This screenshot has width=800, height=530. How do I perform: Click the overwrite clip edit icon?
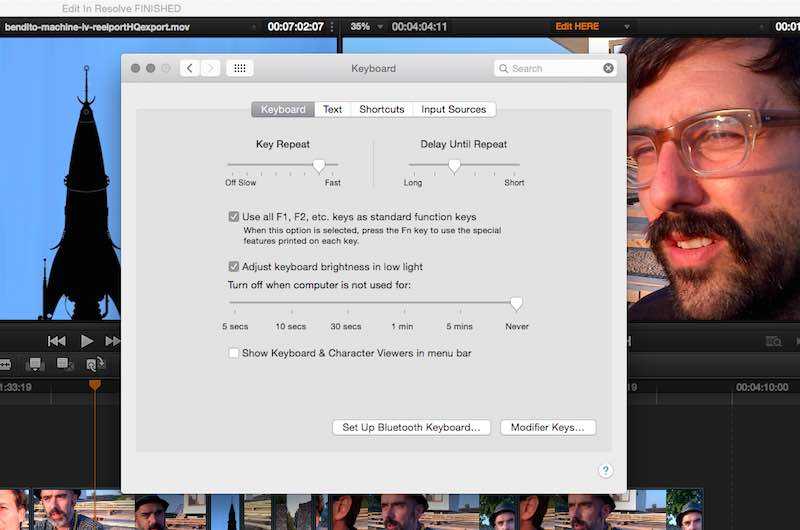point(64,364)
